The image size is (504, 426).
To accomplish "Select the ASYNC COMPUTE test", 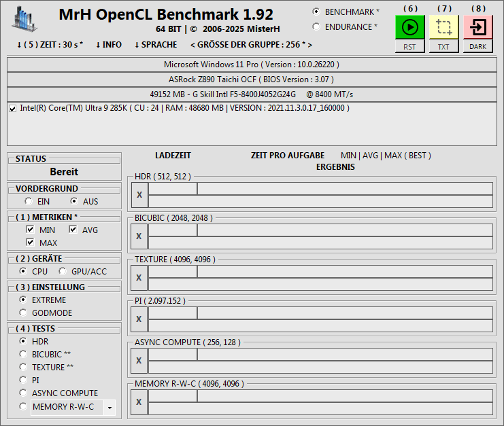I will pyautogui.click(x=23, y=393).
